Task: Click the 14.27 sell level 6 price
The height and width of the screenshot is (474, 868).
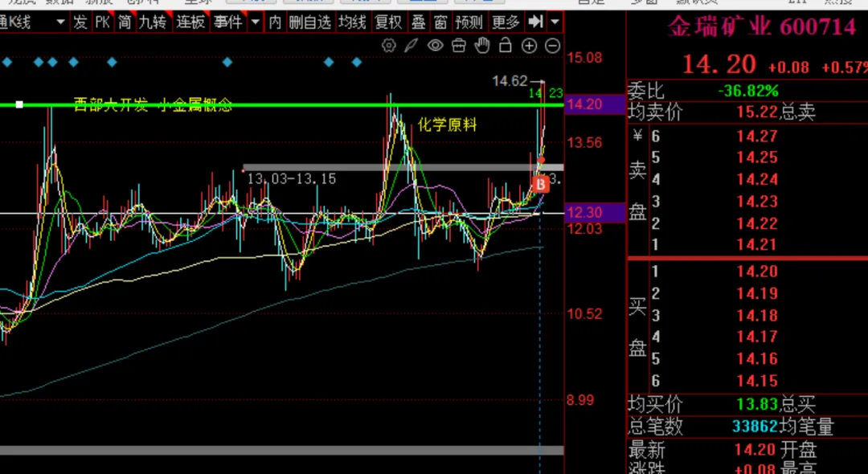Action: [x=756, y=137]
